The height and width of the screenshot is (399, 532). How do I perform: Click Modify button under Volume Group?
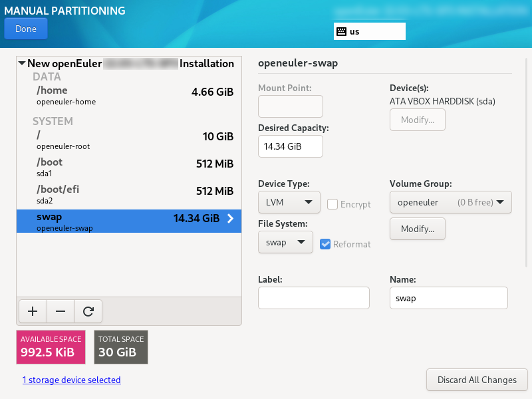[417, 229]
